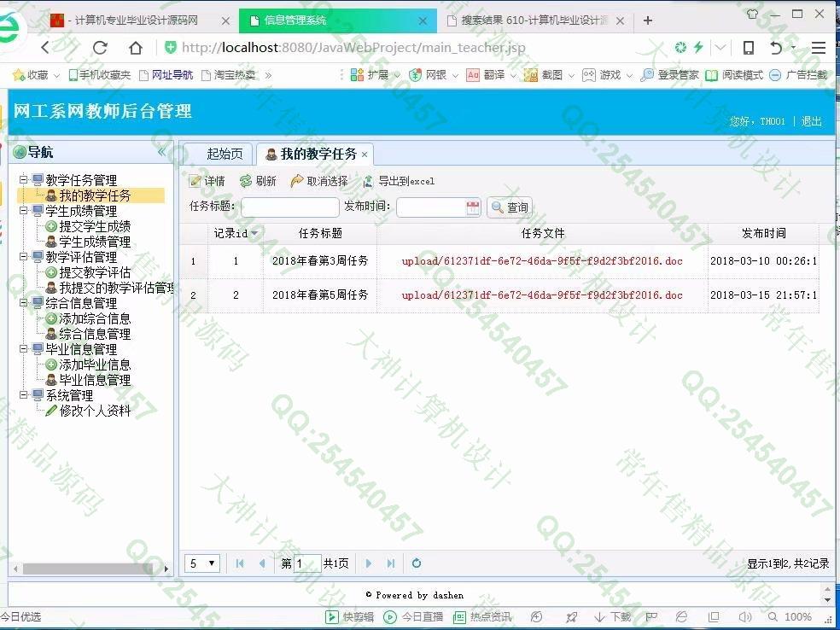840x630 pixels.
Task: Collapse the 毕业信息管理 tree node
Action: [x=24, y=349]
